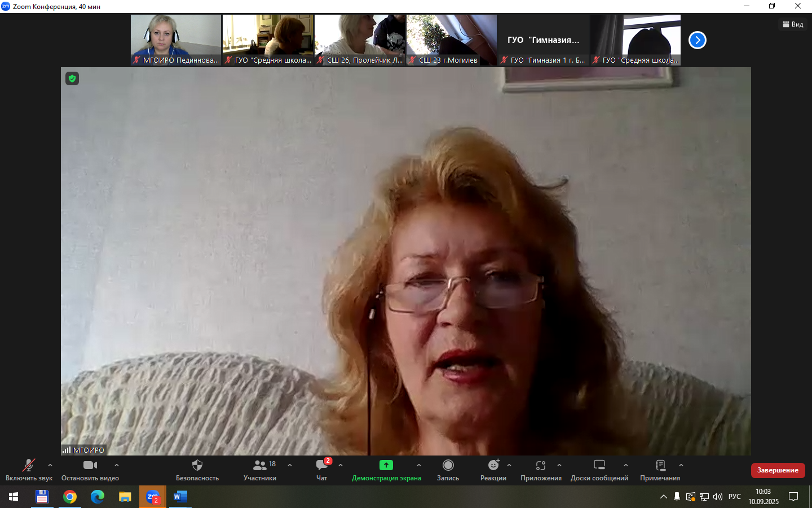
Task: Open the Участники participants panel
Action: [x=260, y=470]
